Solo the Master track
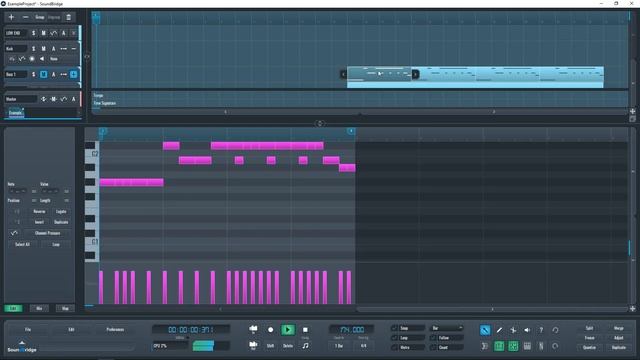 tap(44, 99)
